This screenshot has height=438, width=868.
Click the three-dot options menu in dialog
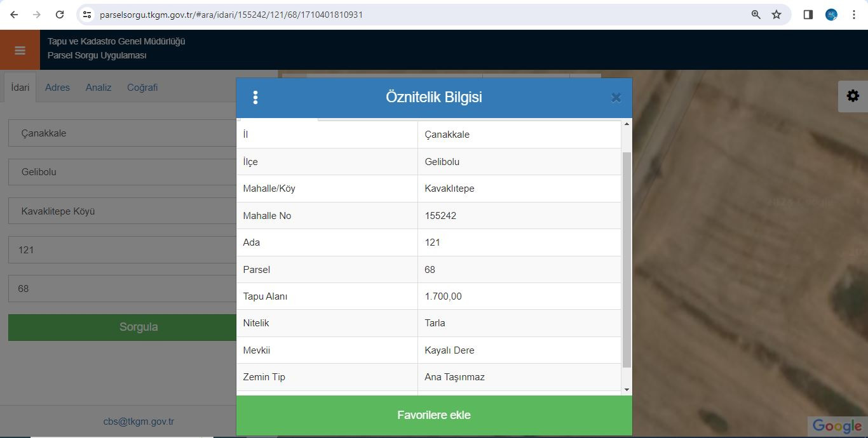click(x=255, y=98)
